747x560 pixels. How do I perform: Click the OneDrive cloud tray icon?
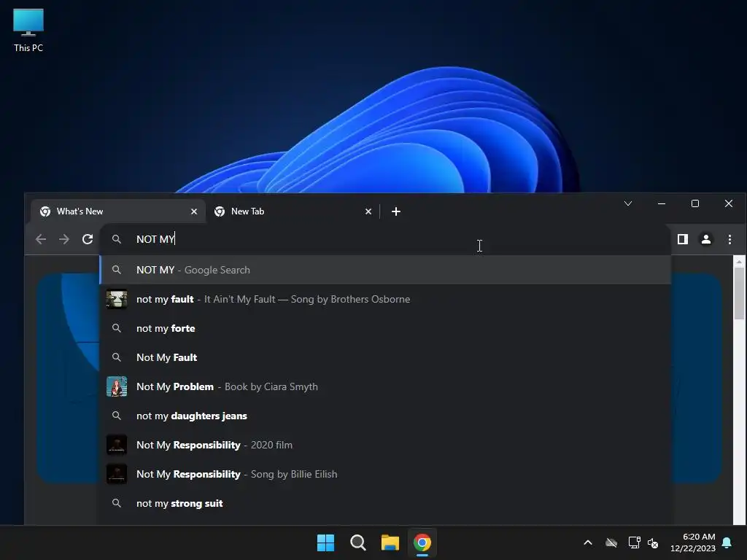[x=611, y=542]
